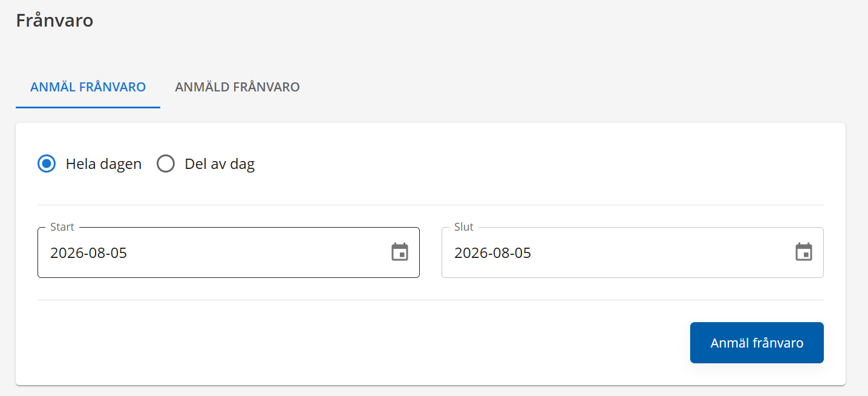Switch to the Anmäld frånvaro tab

click(x=237, y=87)
